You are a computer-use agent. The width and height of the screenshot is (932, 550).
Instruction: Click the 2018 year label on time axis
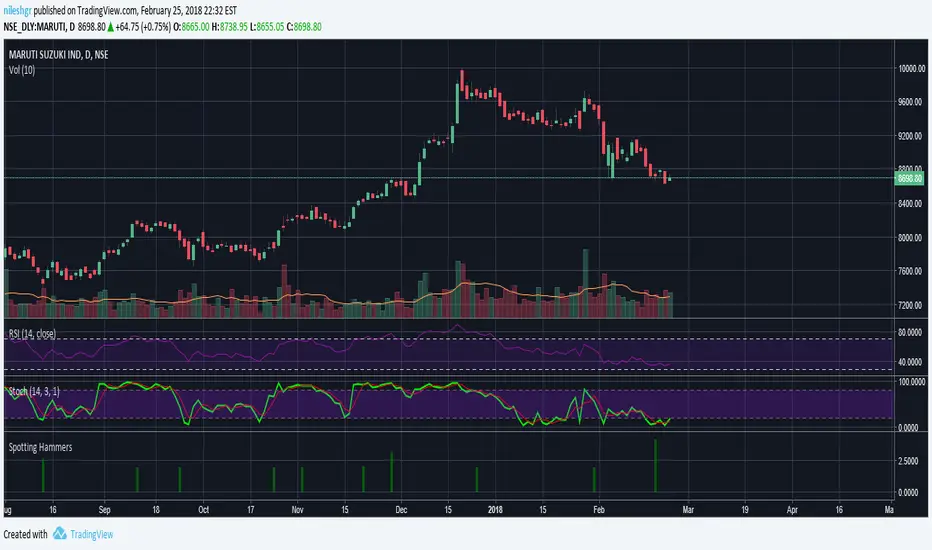click(x=495, y=510)
